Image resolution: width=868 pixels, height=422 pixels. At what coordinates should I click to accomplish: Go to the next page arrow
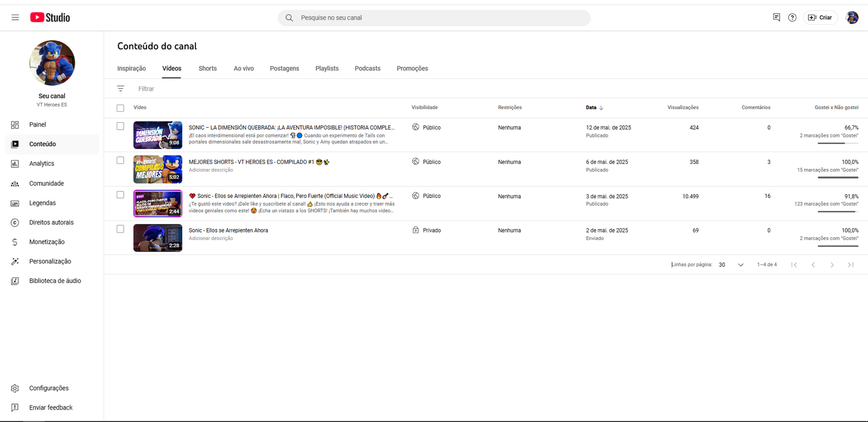pyautogui.click(x=832, y=264)
